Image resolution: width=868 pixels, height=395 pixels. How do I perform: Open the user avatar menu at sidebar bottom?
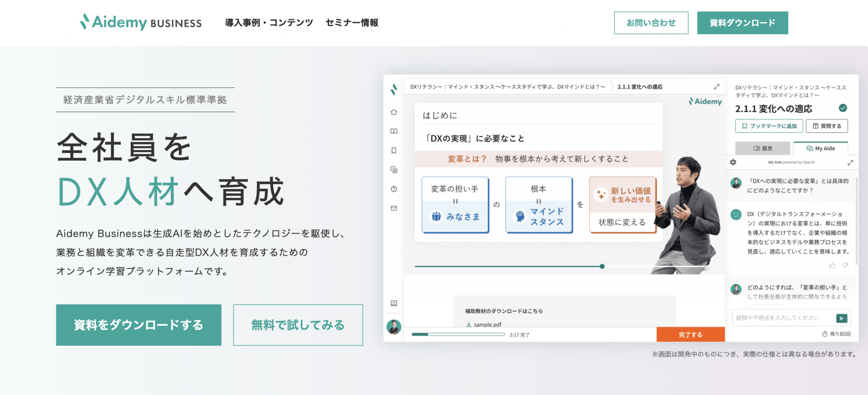(393, 326)
